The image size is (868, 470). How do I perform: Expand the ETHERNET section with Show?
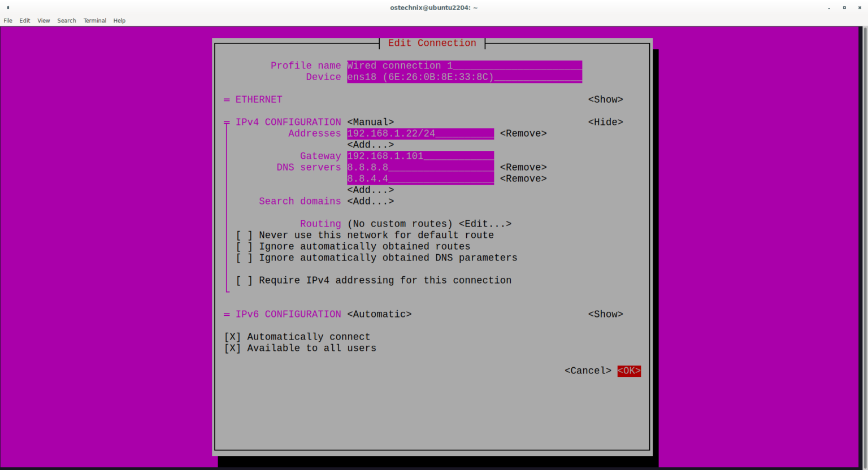pos(605,99)
